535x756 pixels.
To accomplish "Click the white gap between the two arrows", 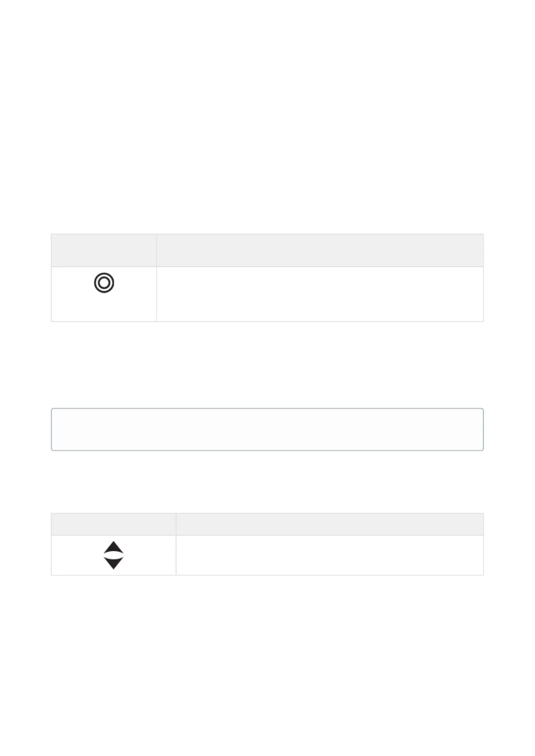I will coord(114,555).
